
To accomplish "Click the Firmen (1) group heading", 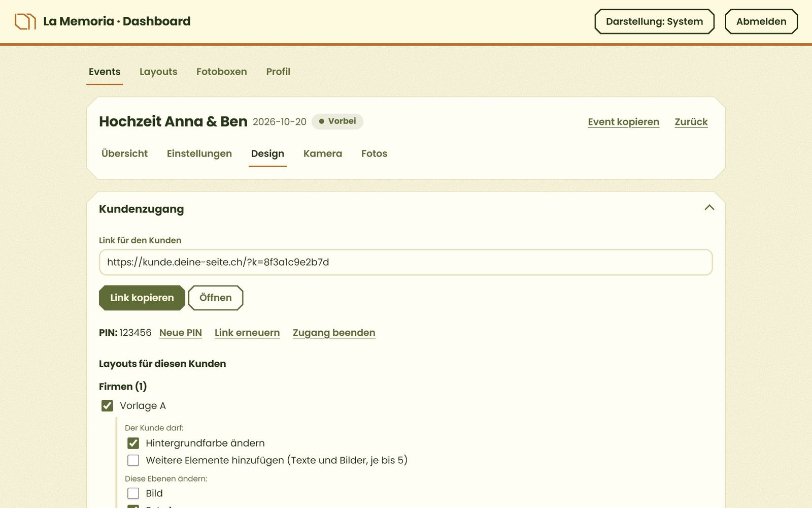I will click(x=123, y=387).
